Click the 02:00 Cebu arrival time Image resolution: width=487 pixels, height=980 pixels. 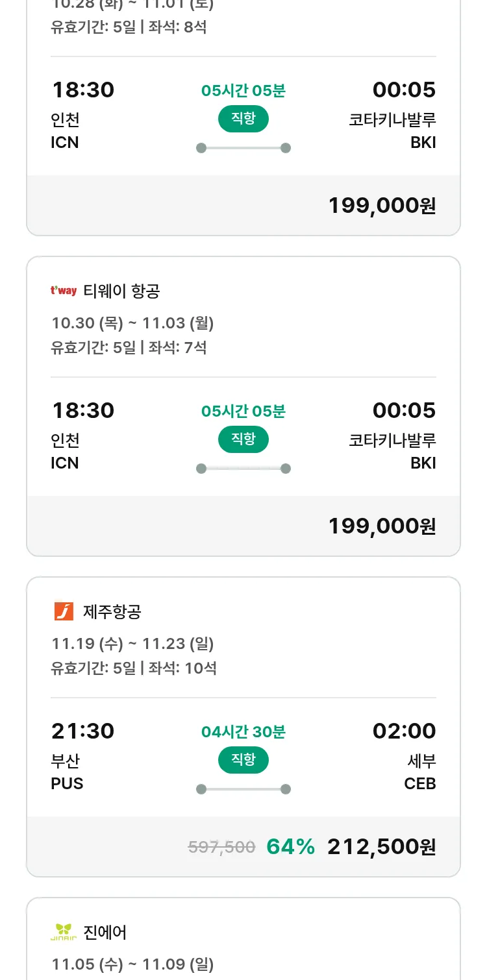tap(404, 731)
